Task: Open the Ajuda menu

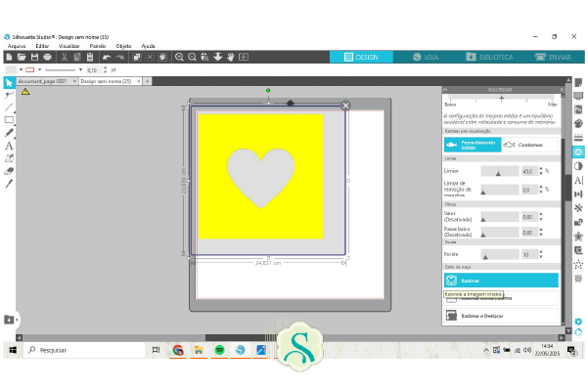Action: (148, 46)
